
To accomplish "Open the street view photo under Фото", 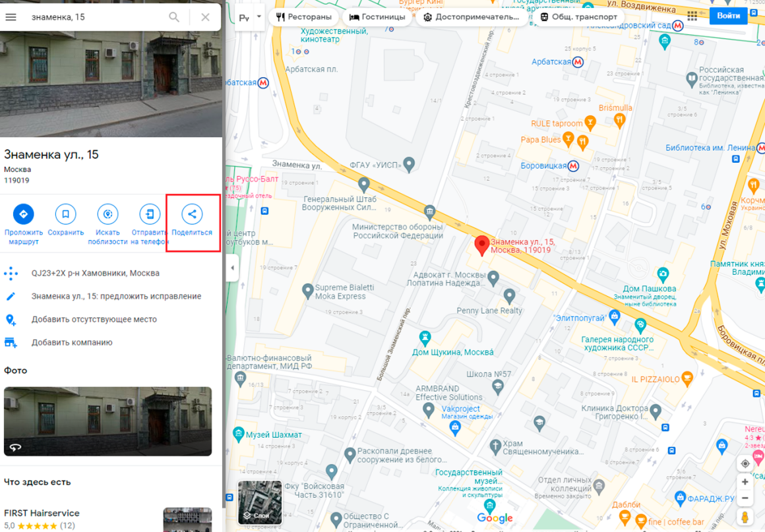I will (x=107, y=421).
